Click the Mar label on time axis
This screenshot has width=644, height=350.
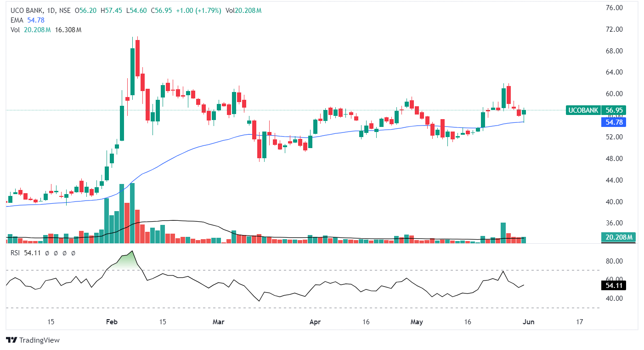(218, 322)
